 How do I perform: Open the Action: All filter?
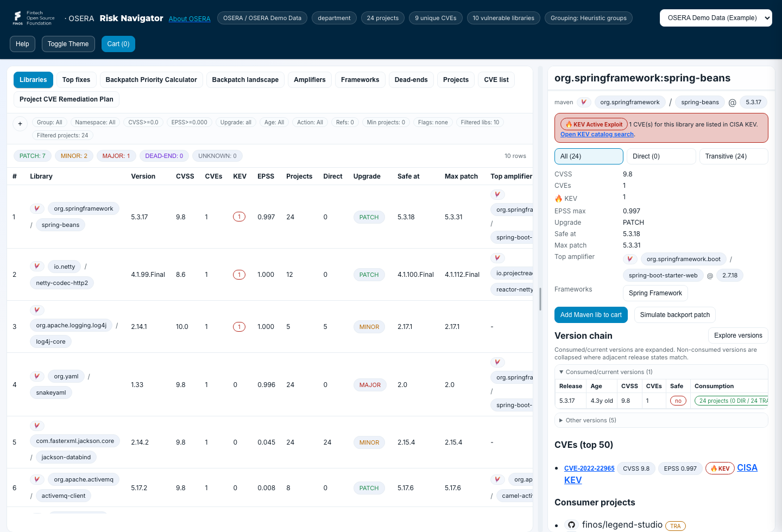tap(310, 123)
